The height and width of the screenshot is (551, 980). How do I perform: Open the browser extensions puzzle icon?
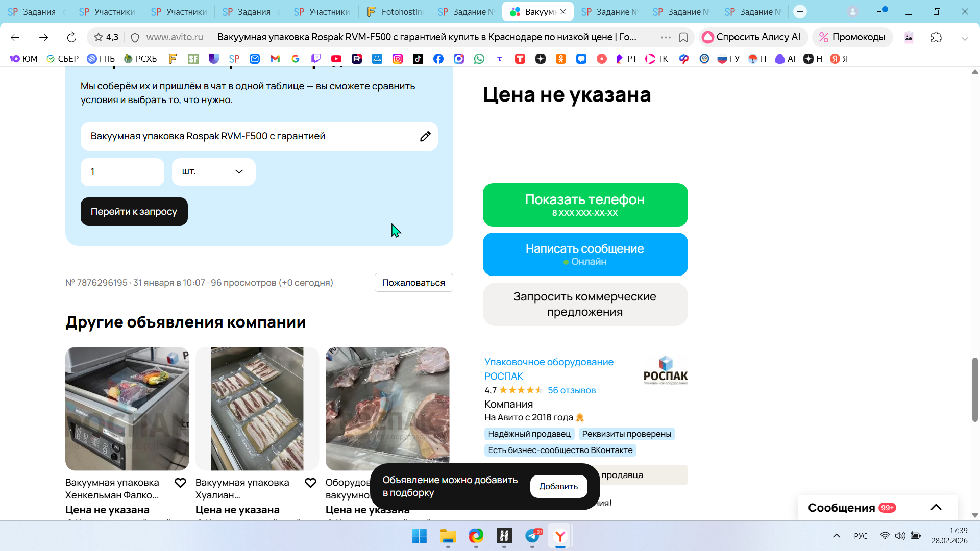click(x=936, y=37)
